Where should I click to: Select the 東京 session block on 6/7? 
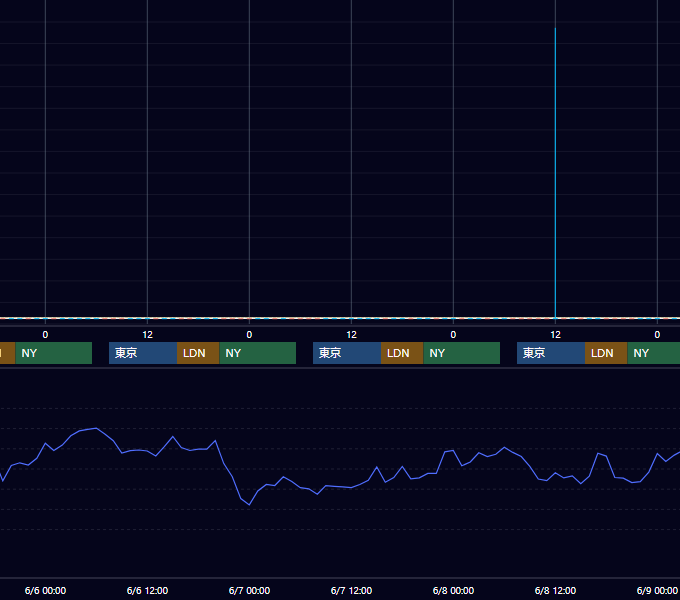[x=347, y=353]
